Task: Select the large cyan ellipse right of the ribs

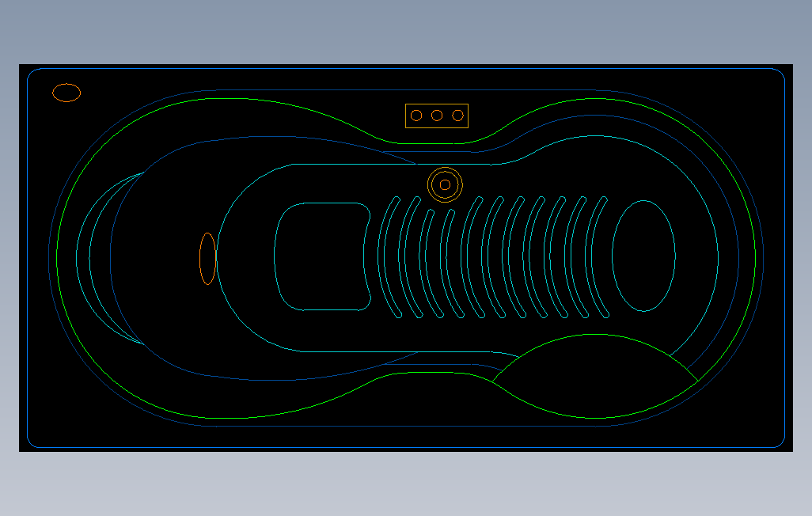Action: click(x=643, y=256)
